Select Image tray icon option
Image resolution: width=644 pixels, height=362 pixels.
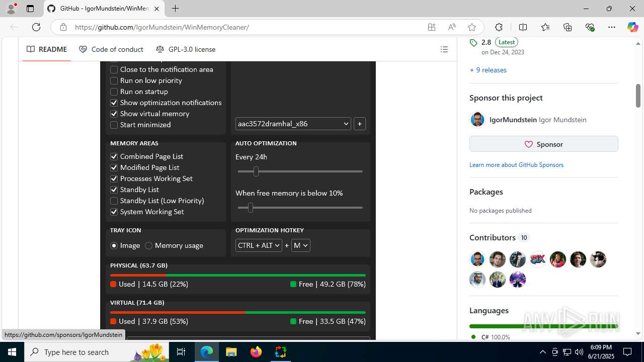point(114,245)
